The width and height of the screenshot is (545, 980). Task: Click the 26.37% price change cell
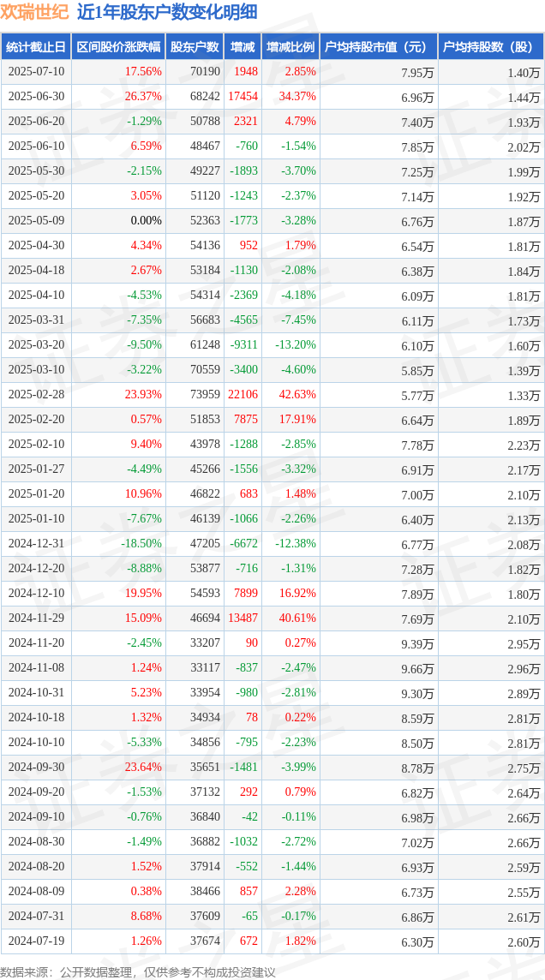pyautogui.click(x=143, y=97)
